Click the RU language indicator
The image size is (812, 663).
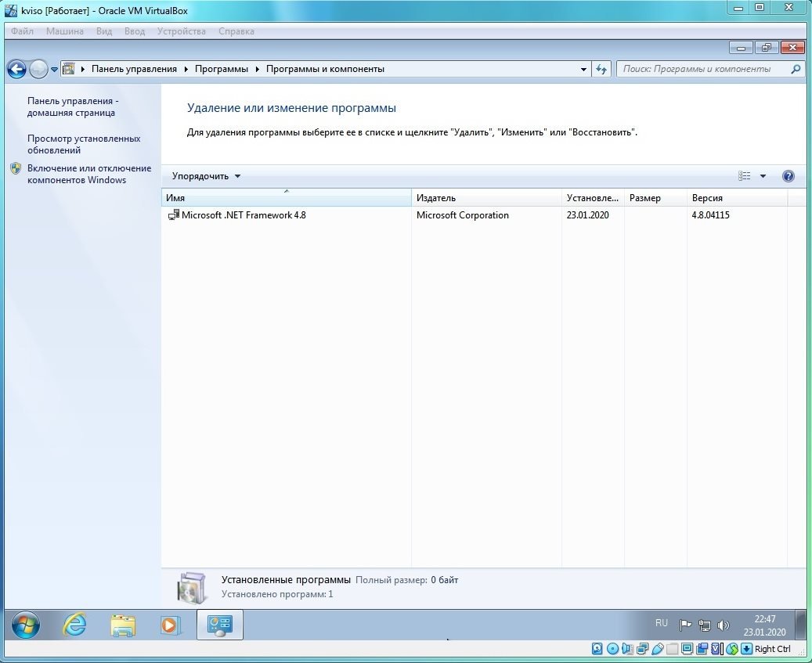point(662,623)
